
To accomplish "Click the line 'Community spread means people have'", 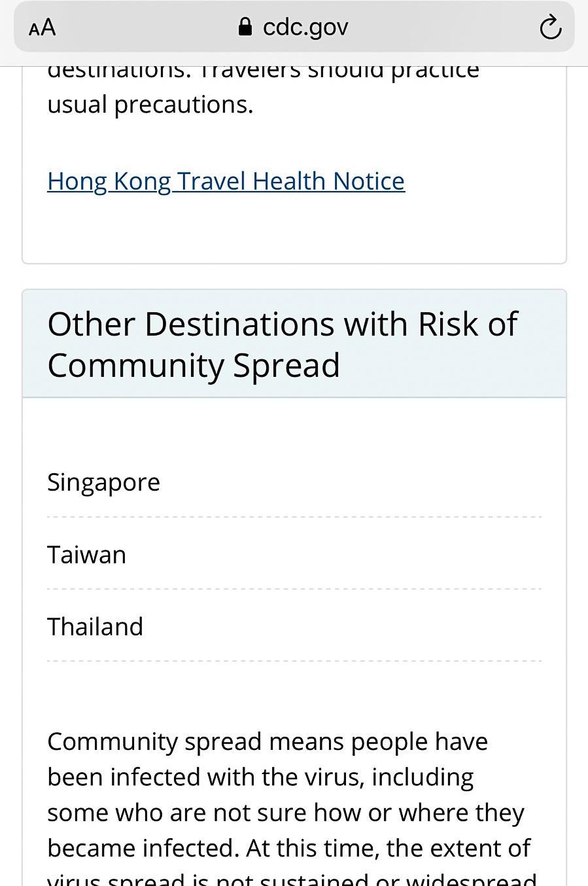I will [x=267, y=741].
